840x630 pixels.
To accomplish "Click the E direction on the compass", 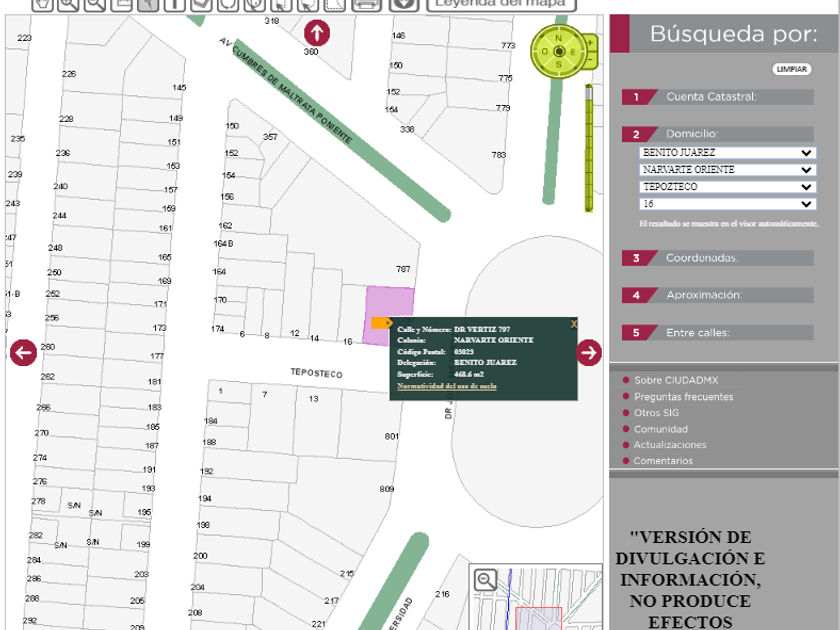I will point(573,52).
